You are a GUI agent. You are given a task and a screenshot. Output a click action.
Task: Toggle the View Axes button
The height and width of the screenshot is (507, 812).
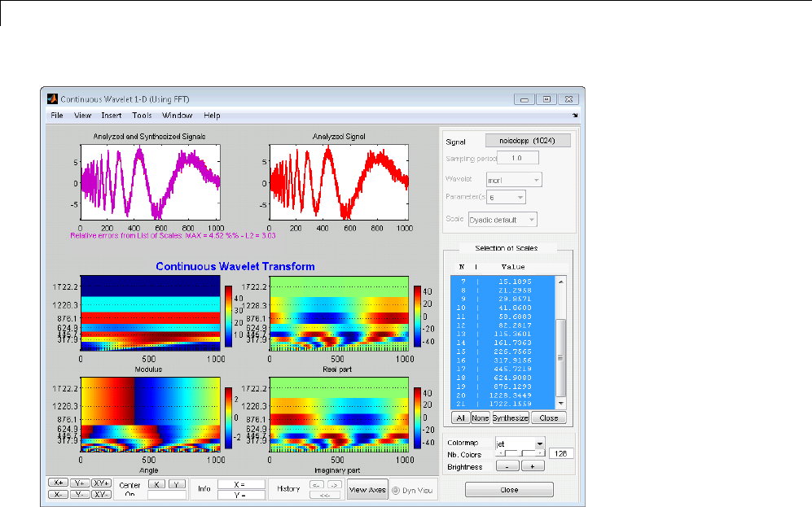366,491
